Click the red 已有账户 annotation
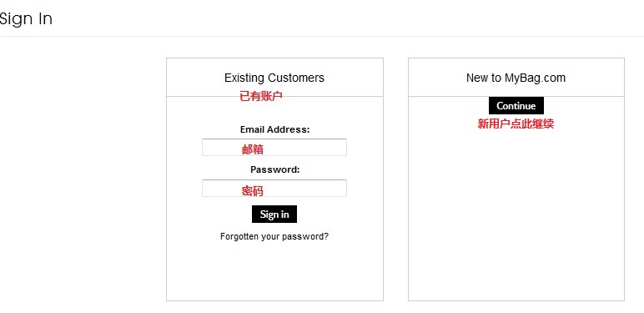This screenshot has width=644, height=313. click(261, 97)
